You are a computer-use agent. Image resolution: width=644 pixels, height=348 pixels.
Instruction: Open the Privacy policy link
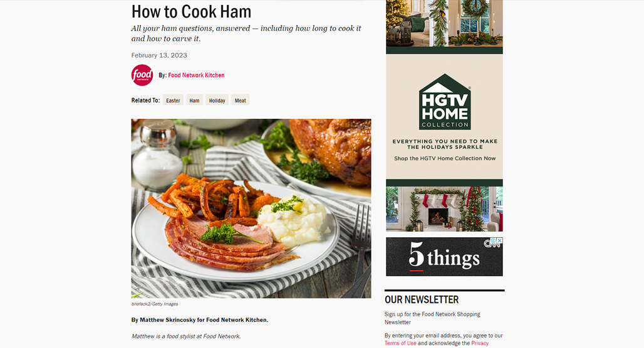pyautogui.click(x=480, y=343)
